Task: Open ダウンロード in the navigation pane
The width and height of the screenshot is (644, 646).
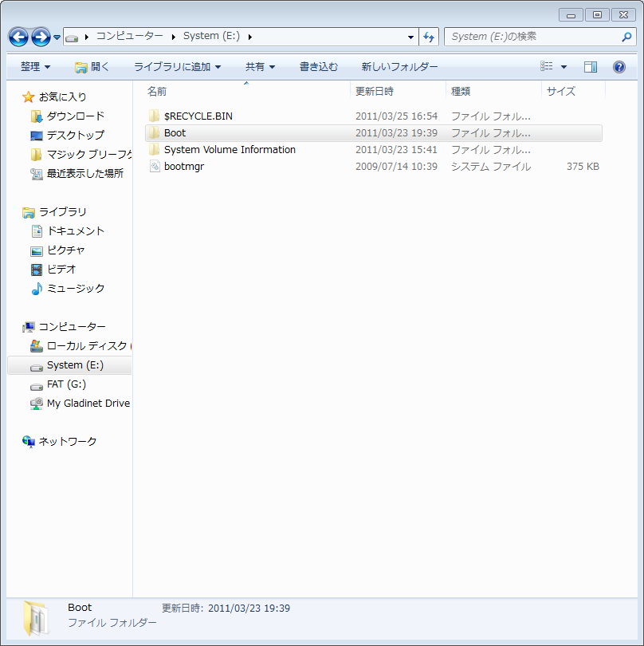Action: point(76,116)
